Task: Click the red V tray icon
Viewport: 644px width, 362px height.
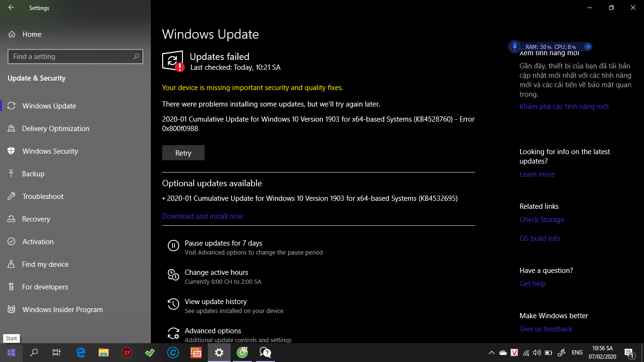Action: pyautogui.click(x=514, y=353)
